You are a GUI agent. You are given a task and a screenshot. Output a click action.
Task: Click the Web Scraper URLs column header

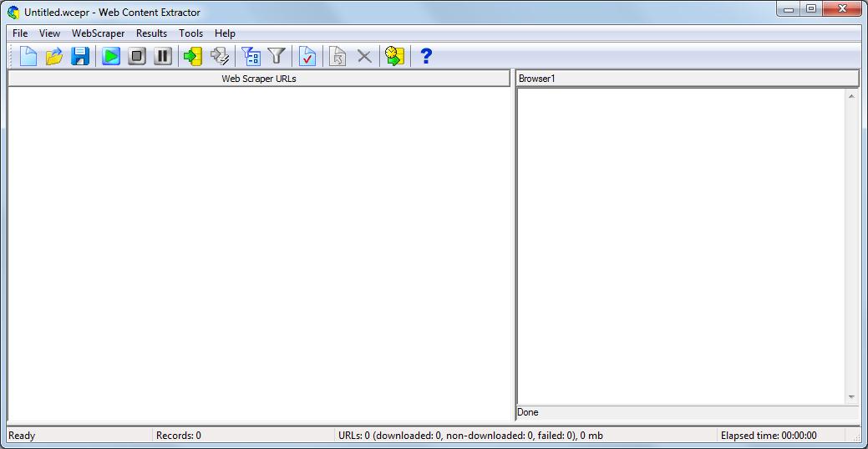coord(259,79)
